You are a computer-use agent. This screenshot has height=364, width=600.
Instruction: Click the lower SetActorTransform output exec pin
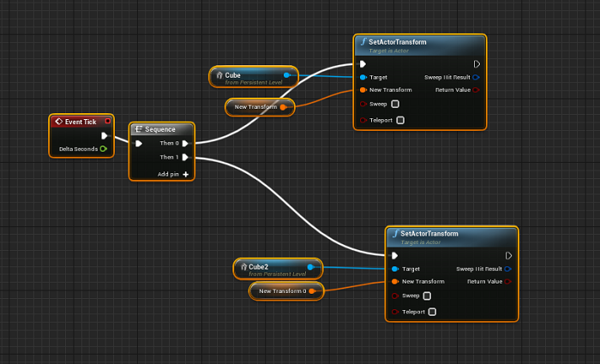[508, 255]
